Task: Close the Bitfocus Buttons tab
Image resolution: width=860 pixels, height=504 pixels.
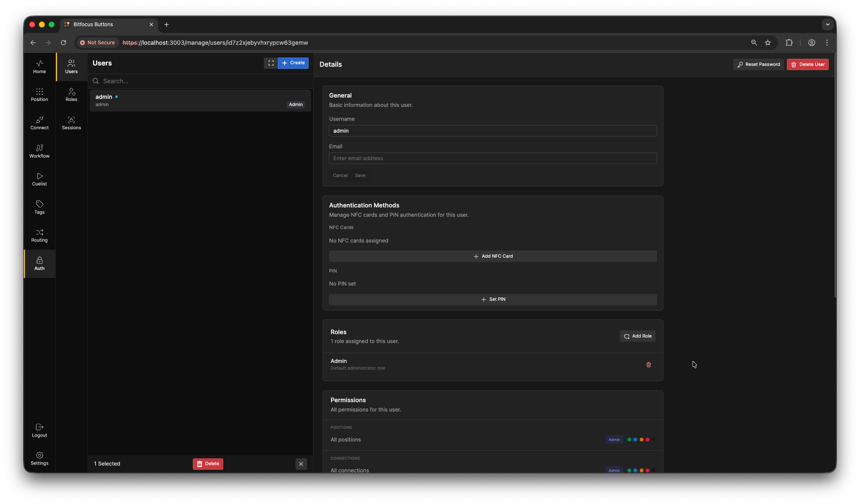Action: point(151,25)
